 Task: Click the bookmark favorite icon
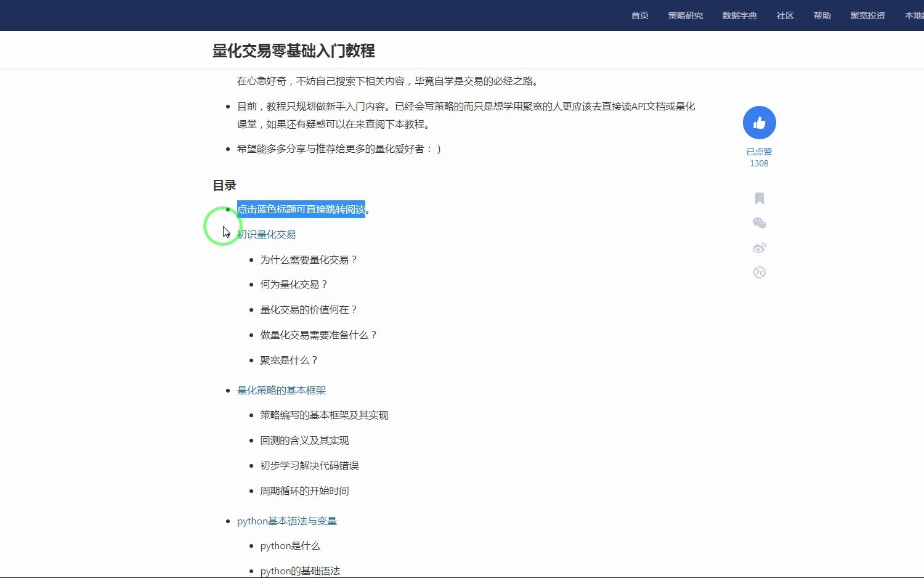[x=760, y=198]
